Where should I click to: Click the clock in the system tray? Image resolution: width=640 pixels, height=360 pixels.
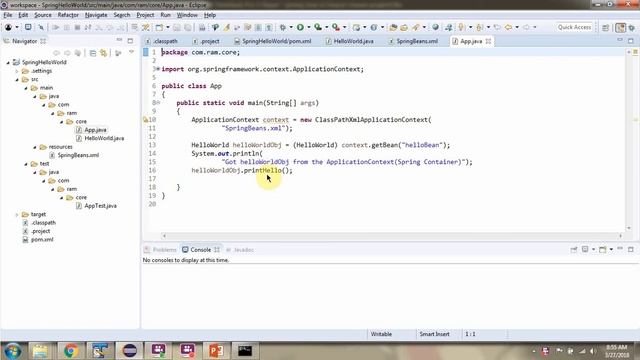[617, 351]
